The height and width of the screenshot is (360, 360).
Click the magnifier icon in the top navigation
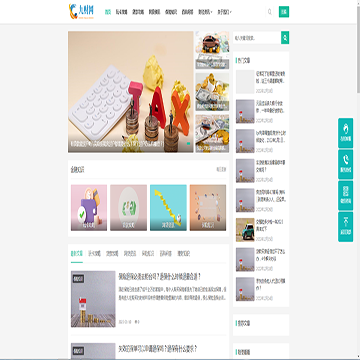tap(270, 12)
